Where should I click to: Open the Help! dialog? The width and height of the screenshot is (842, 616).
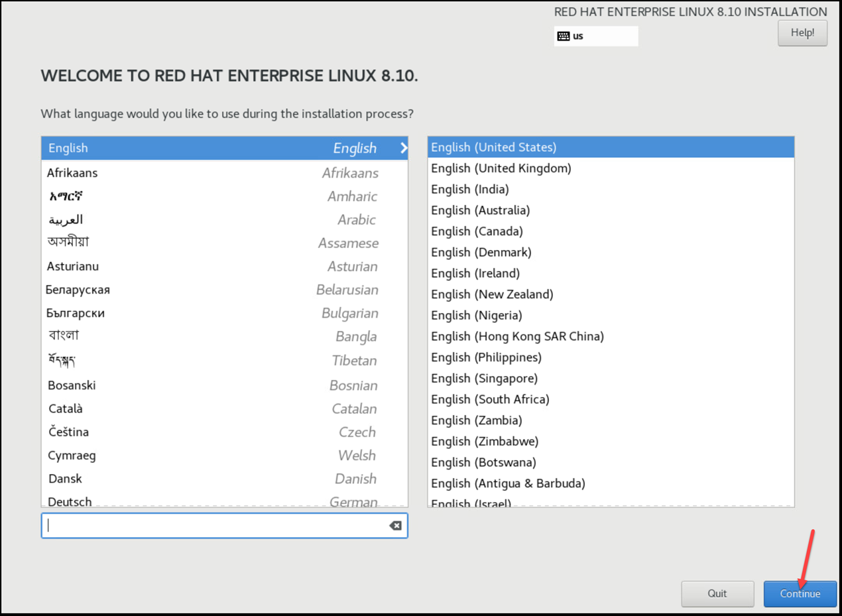point(802,33)
